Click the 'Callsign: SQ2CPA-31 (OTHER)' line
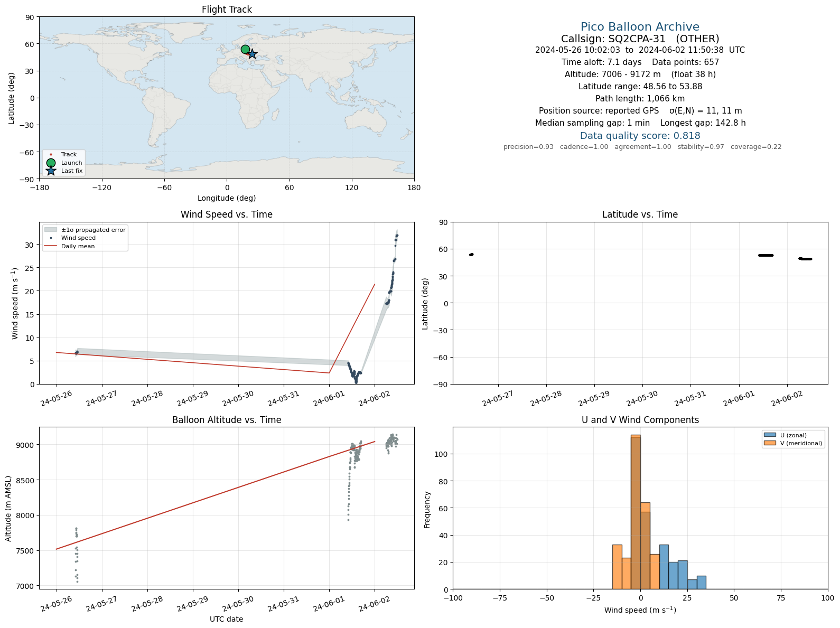The image size is (840, 628). click(640, 39)
